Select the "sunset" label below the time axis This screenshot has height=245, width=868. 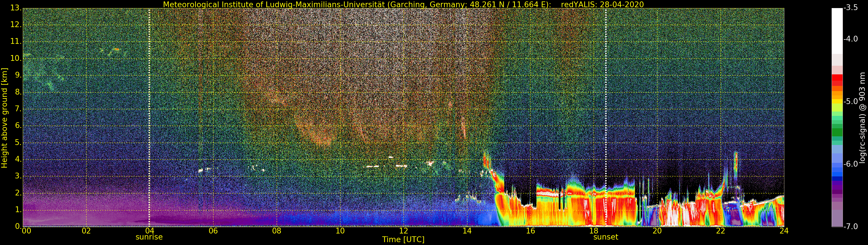click(606, 237)
